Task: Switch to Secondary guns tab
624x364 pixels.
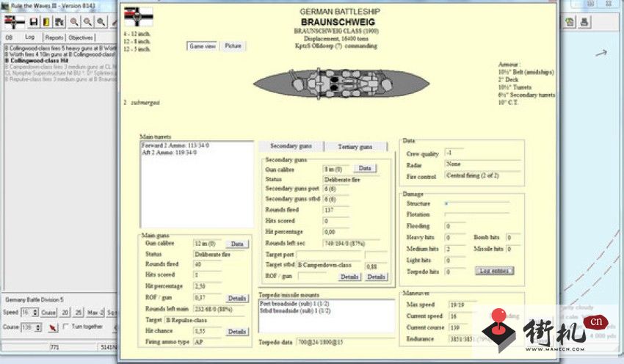Action: click(x=291, y=146)
